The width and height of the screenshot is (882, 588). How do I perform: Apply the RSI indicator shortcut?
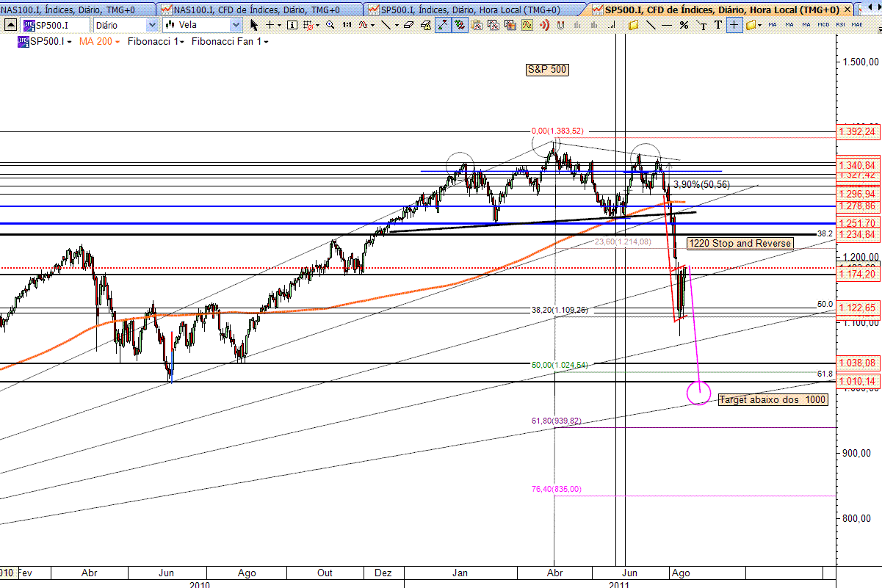pos(840,24)
